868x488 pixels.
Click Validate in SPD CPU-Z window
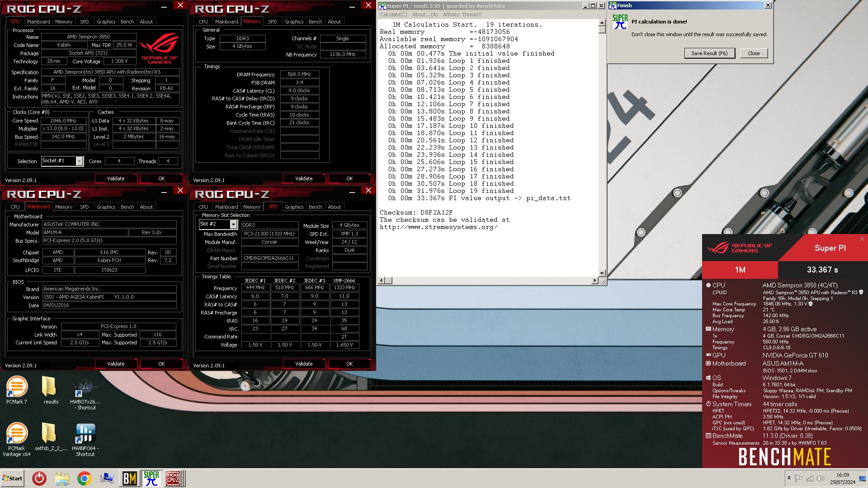tap(304, 364)
